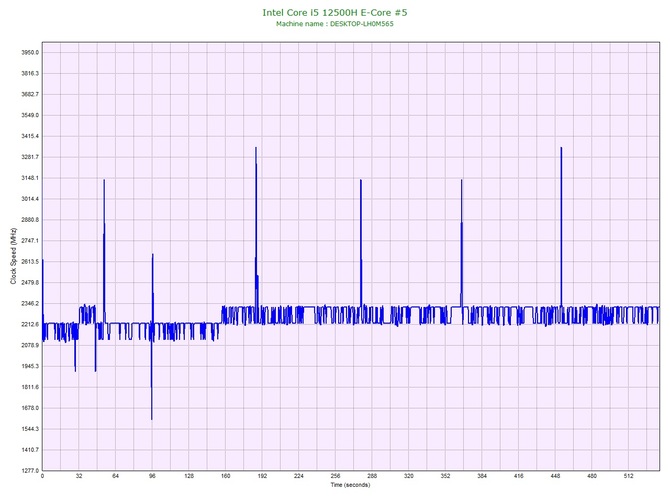Viewport: 670px width, 502px height.
Task: Click the 3950.0 y-axis value
Action: point(30,53)
